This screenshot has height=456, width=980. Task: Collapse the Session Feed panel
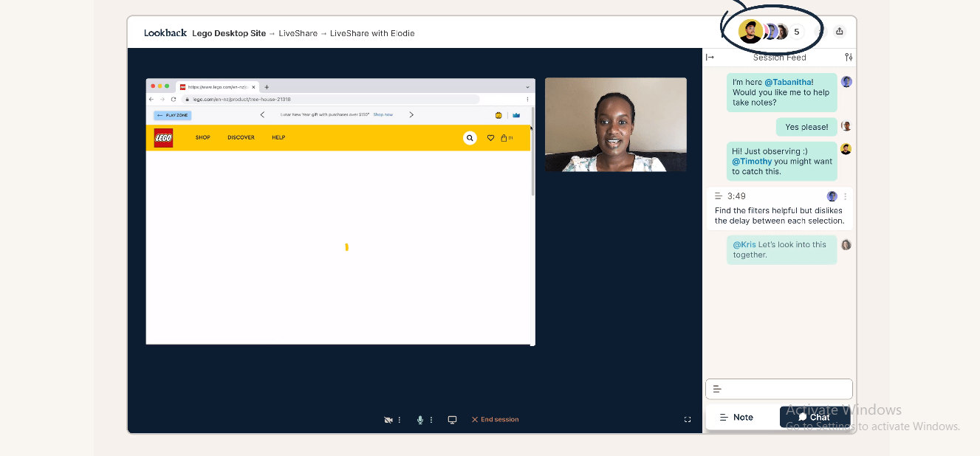click(x=710, y=58)
